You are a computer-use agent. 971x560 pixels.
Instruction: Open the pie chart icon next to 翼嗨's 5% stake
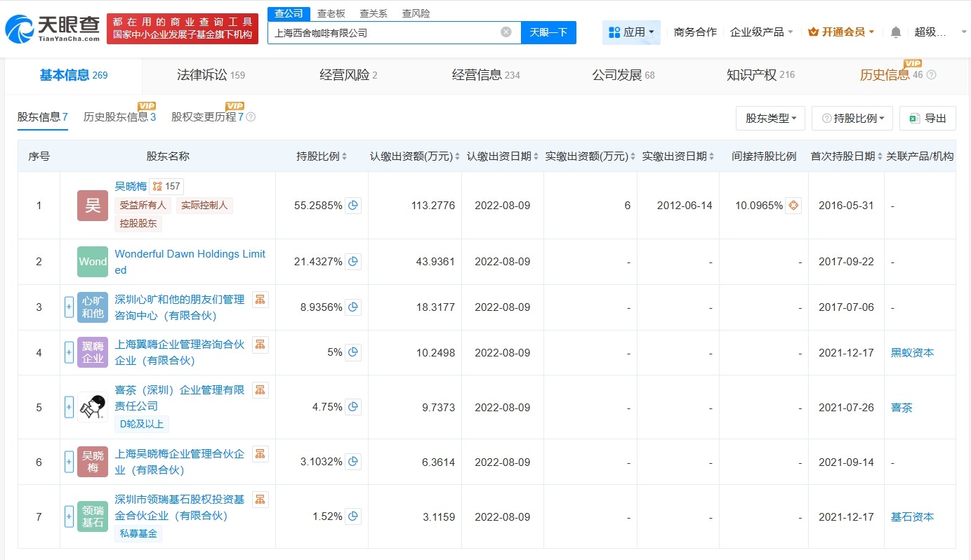tap(353, 352)
